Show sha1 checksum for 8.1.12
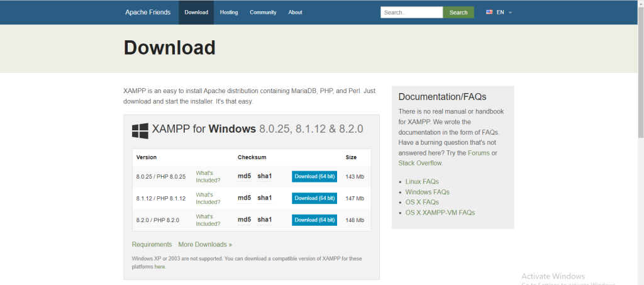 pyautogui.click(x=265, y=198)
